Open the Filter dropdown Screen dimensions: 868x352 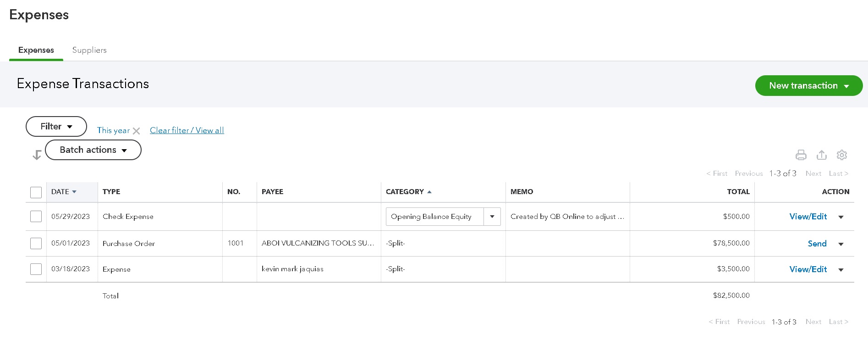click(x=56, y=126)
